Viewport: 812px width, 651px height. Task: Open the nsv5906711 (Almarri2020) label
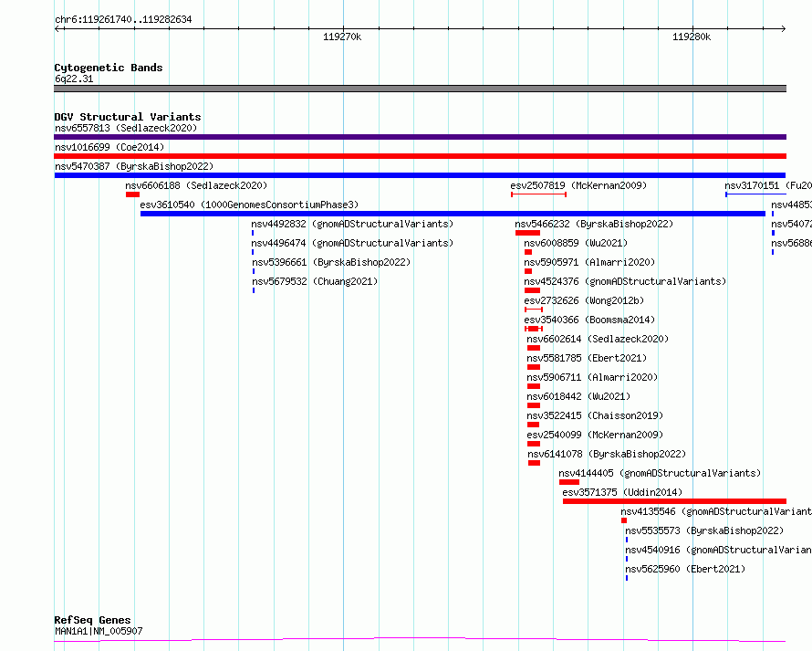[x=592, y=377]
